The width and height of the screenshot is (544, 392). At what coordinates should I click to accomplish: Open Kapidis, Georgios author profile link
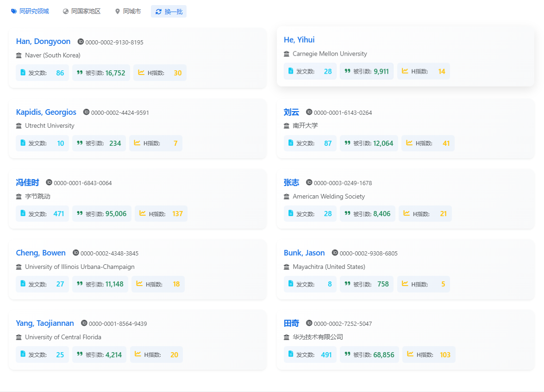(46, 112)
